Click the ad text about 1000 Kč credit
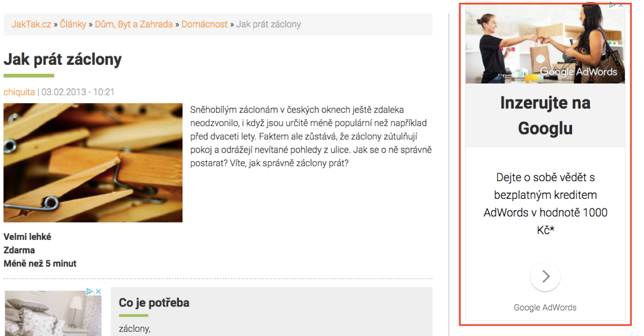 pos(545,203)
